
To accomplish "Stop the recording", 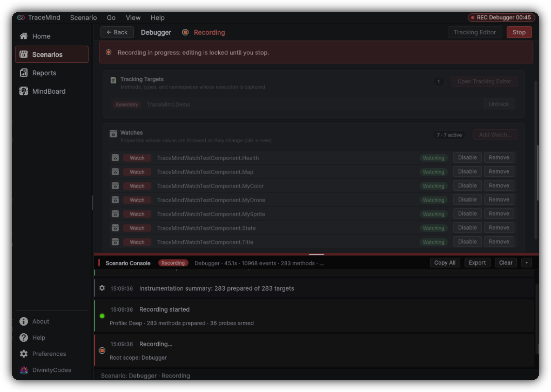I will pos(519,32).
